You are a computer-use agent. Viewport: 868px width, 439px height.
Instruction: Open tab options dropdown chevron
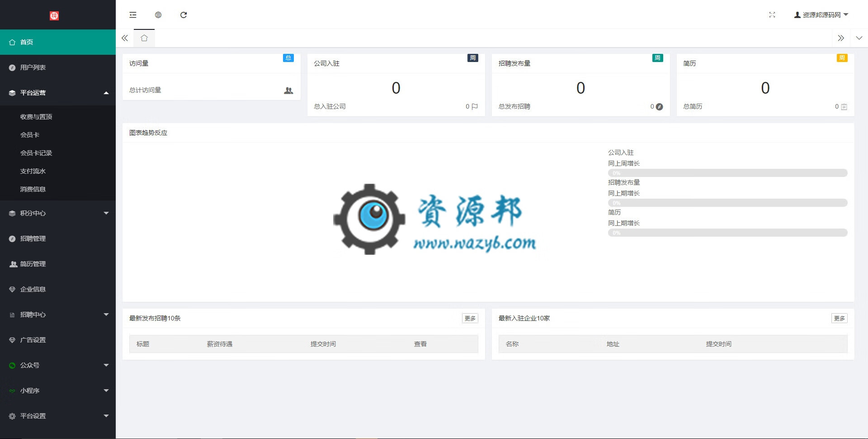pyautogui.click(x=859, y=38)
